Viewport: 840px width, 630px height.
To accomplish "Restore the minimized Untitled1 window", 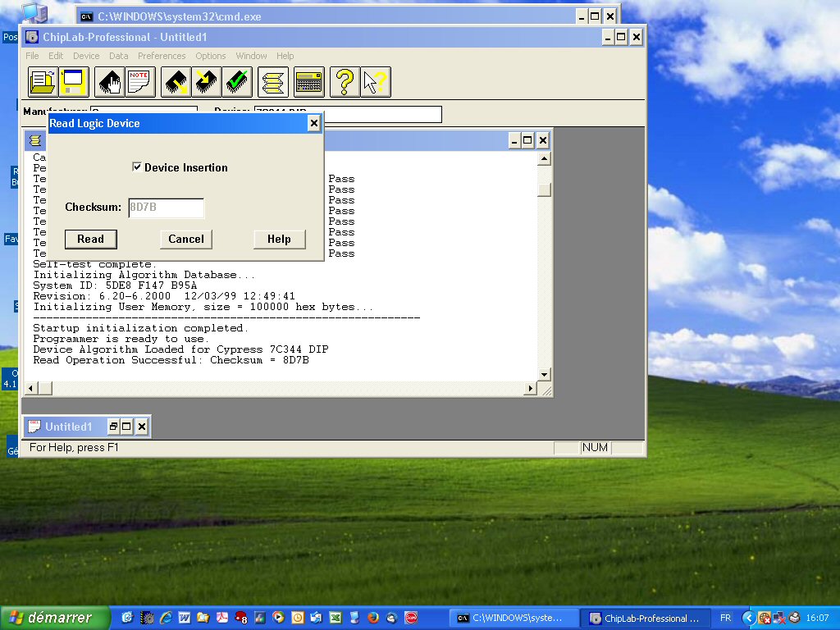I will point(113,427).
